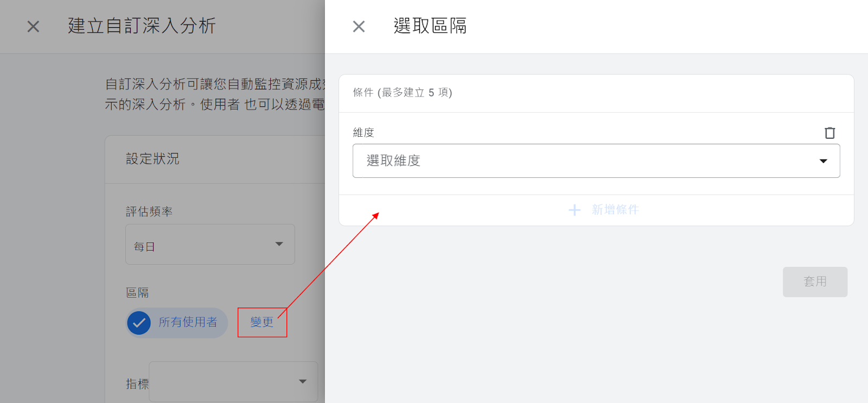Image resolution: width=868 pixels, height=403 pixels.
Task: Click the 變更 link
Action: pos(262,322)
